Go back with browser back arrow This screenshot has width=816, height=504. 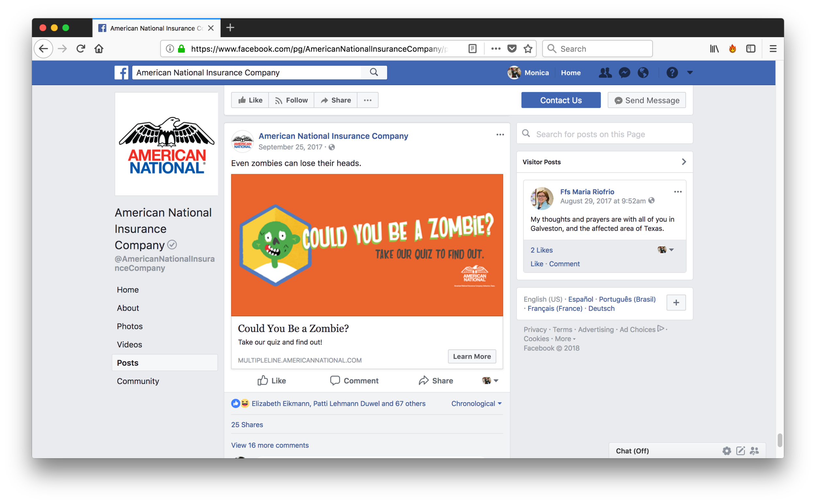click(x=43, y=49)
